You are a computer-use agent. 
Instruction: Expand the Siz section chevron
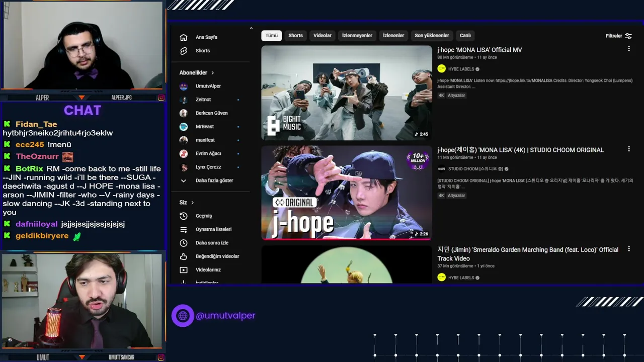[193, 203]
